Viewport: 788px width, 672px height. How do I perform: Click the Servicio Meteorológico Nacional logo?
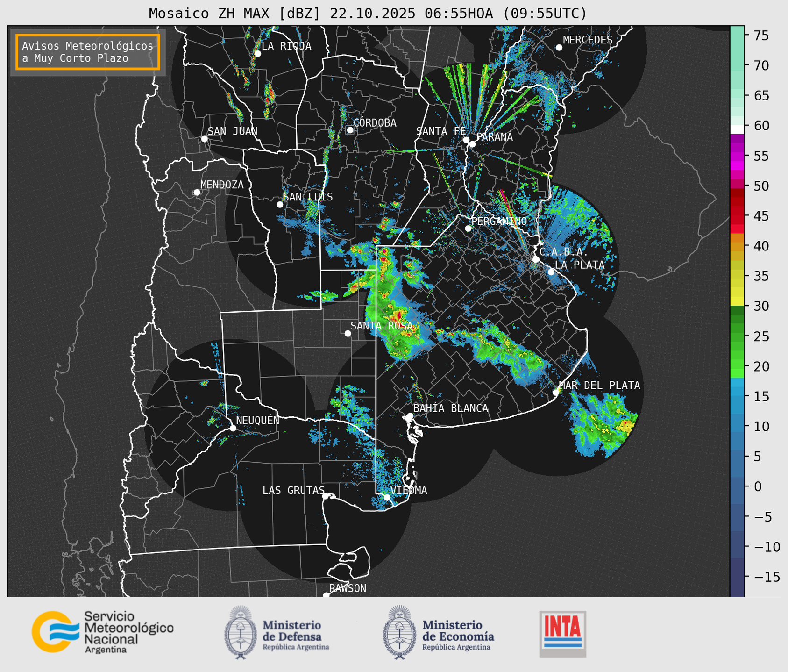point(103,632)
